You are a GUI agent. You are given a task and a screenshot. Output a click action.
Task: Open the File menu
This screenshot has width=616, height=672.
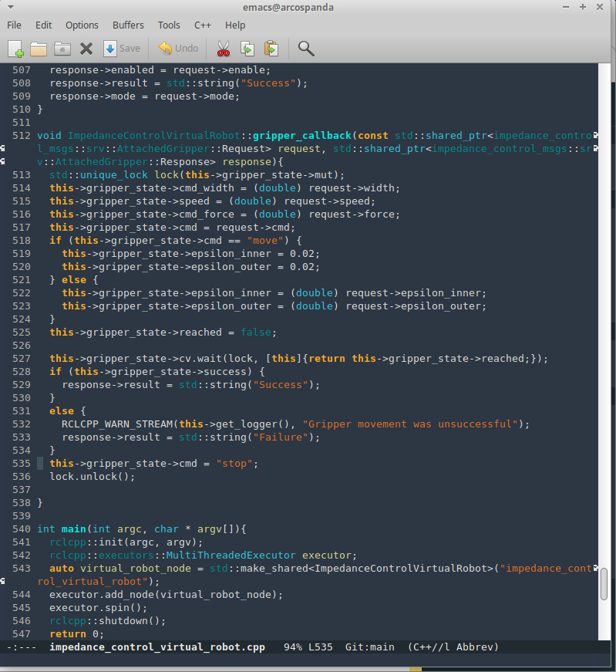click(x=14, y=25)
